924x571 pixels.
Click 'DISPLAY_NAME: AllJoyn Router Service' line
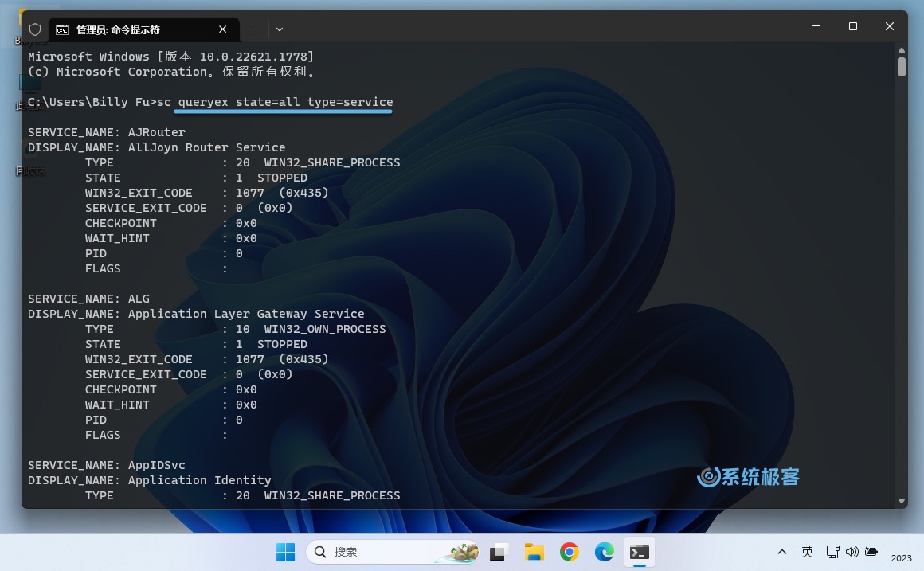coord(157,147)
